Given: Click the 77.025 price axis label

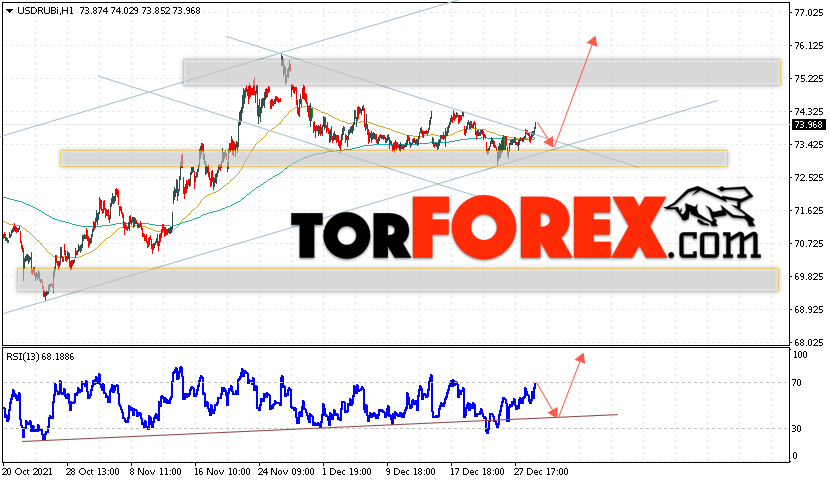Looking at the screenshot, I should pos(809,13).
